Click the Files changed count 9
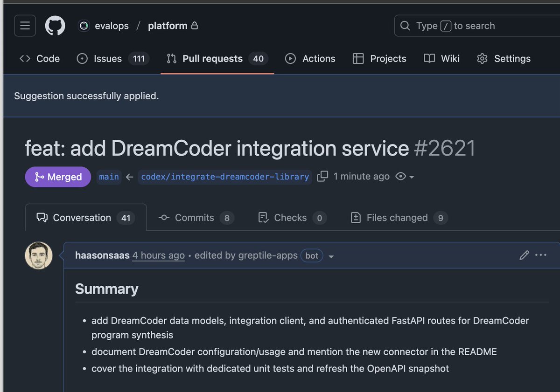The height and width of the screenshot is (392, 560). pos(441,218)
